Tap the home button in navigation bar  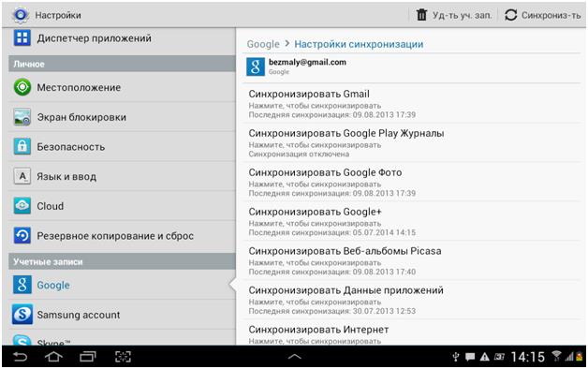coord(53,357)
